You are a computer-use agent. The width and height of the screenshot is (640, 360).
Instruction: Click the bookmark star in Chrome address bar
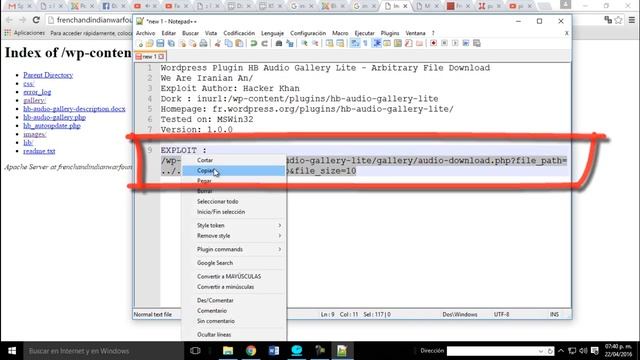pos(619,20)
